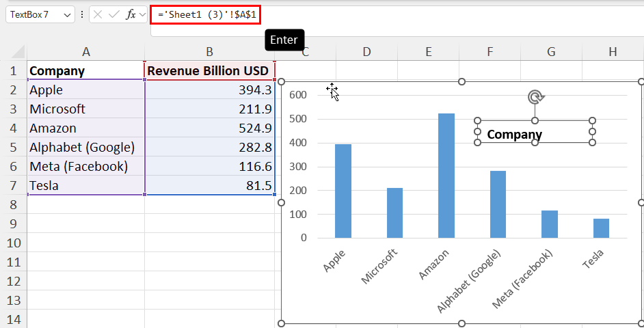644x328 pixels.
Task: Select column H header
Action: click(x=613, y=52)
